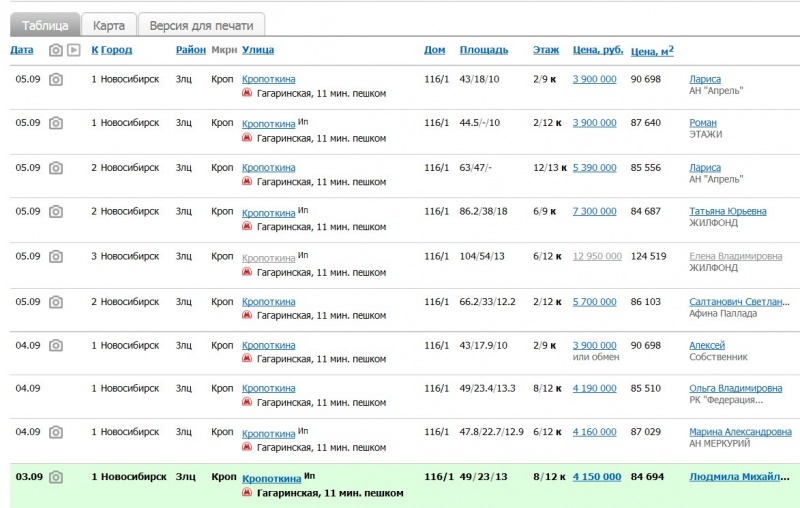This screenshot has width=800, height=508.
Task: Click the camera icon in the 5 700 000 row
Action: 56,302
